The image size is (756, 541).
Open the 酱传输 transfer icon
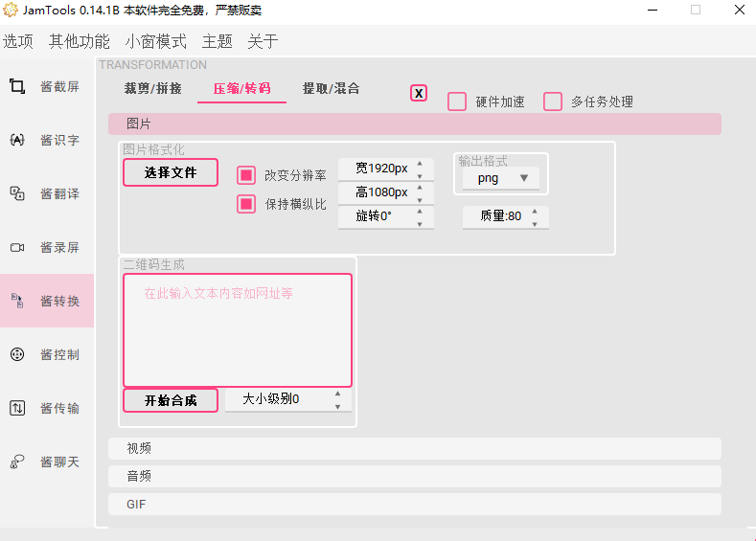point(17,408)
